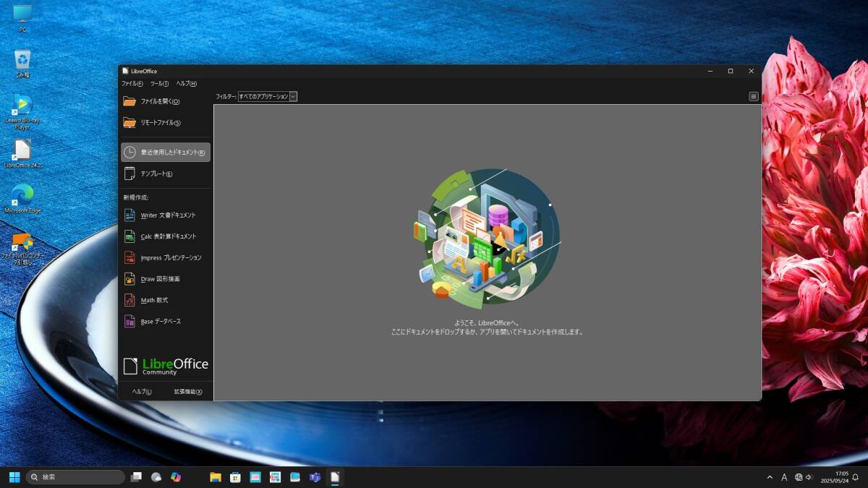Click the IME input mode A indicator
Image resolution: width=868 pixels, height=488 pixels.
pyautogui.click(x=784, y=477)
